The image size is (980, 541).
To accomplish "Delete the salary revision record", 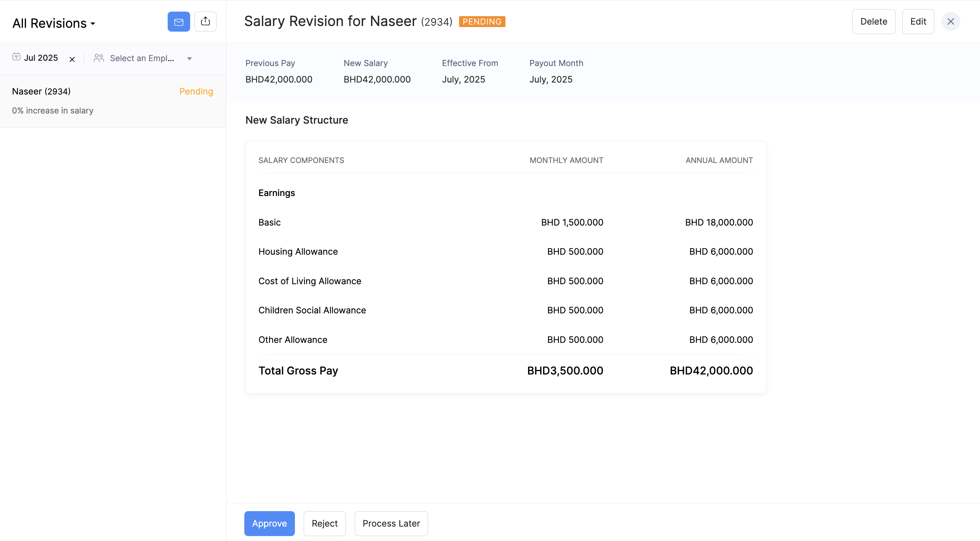I will [873, 21].
